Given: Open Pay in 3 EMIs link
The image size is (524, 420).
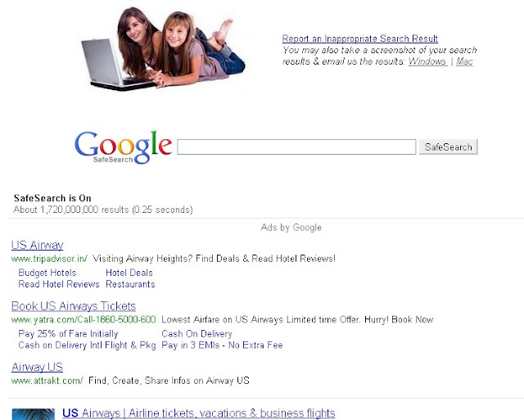Looking at the screenshot, I should click(222, 345).
